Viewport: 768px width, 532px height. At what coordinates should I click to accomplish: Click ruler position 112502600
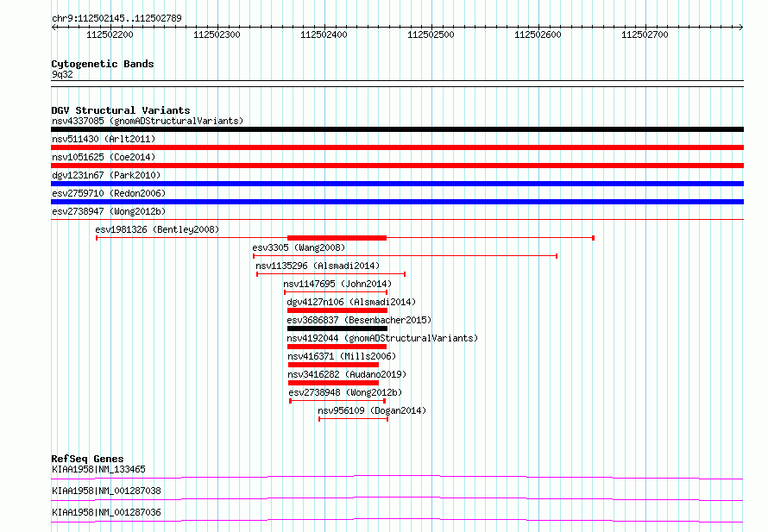(538, 34)
